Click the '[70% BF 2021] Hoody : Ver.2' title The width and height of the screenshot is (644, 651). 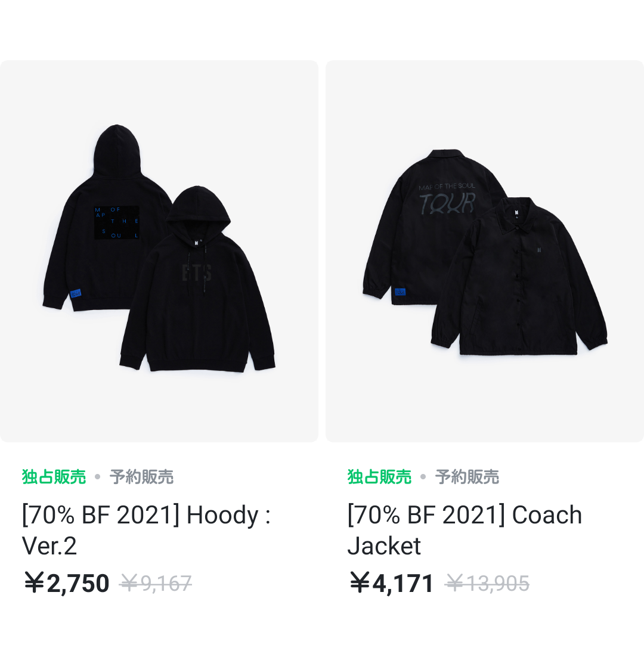pos(146,530)
